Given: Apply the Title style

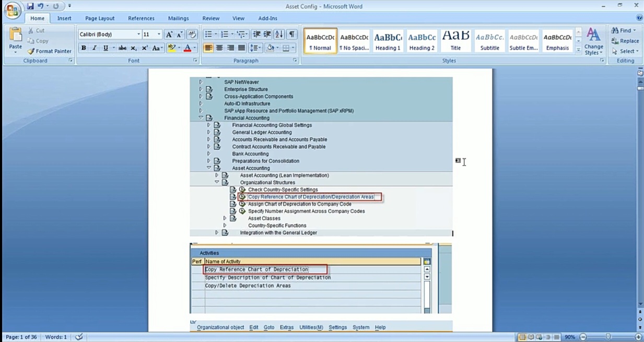Looking at the screenshot, I should coord(456,41).
